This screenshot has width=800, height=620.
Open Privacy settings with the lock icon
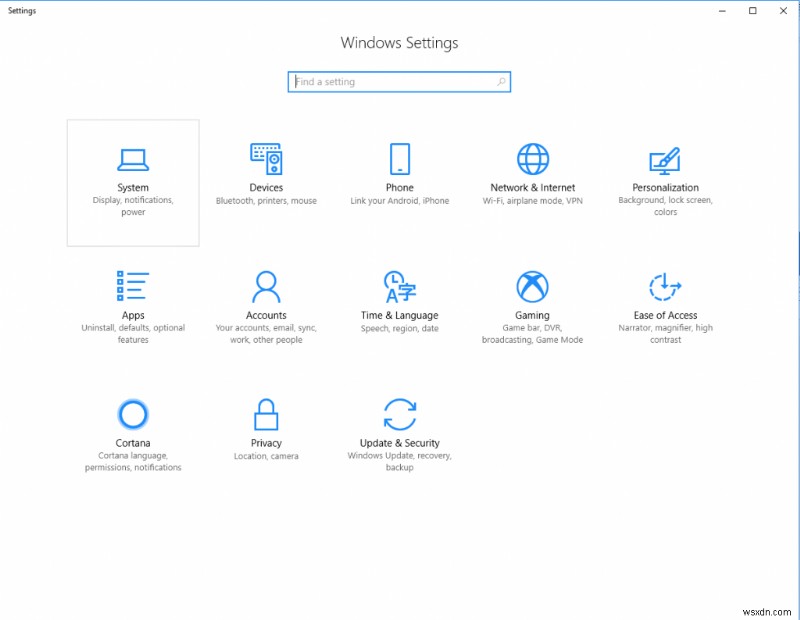pyautogui.click(x=266, y=430)
